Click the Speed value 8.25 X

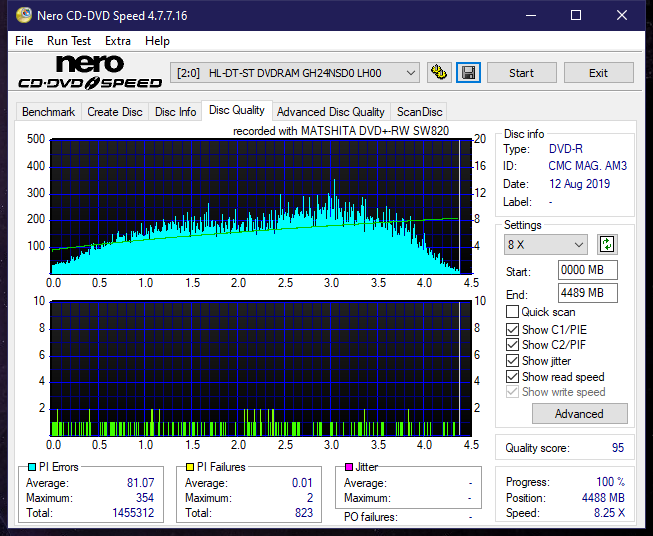(609, 513)
